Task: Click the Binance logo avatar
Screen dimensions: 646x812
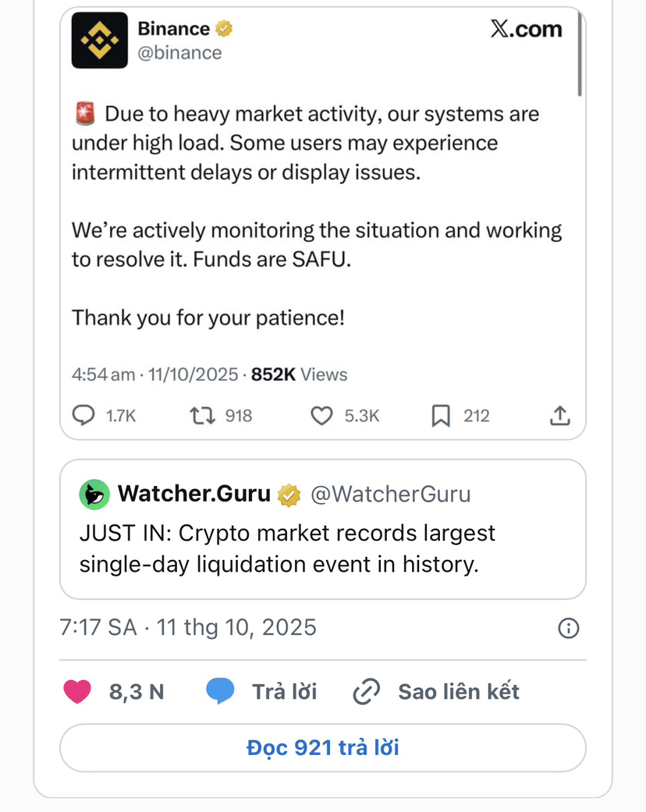Action: click(x=99, y=41)
